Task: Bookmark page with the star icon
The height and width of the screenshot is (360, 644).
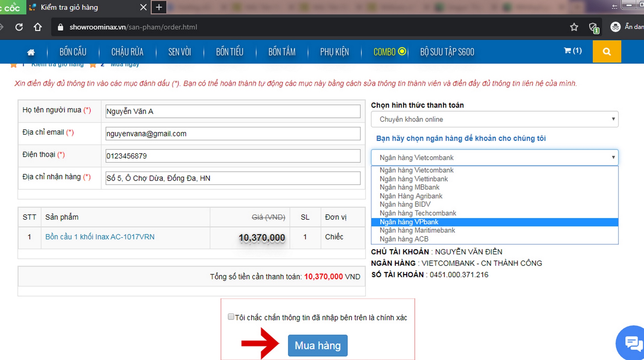Action: coord(574,27)
